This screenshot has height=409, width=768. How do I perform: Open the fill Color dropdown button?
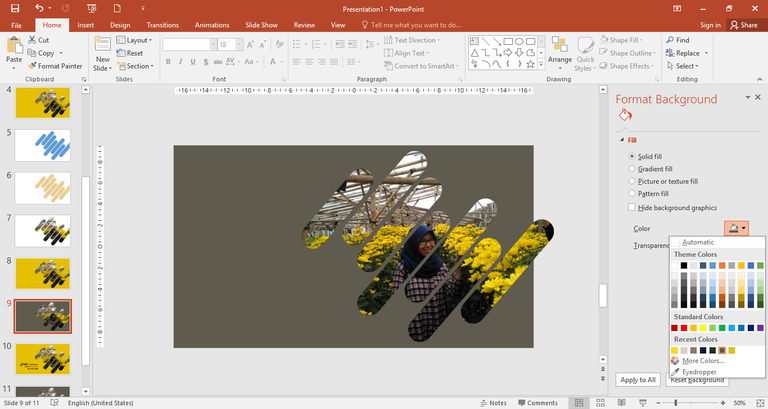[x=736, y=229]
